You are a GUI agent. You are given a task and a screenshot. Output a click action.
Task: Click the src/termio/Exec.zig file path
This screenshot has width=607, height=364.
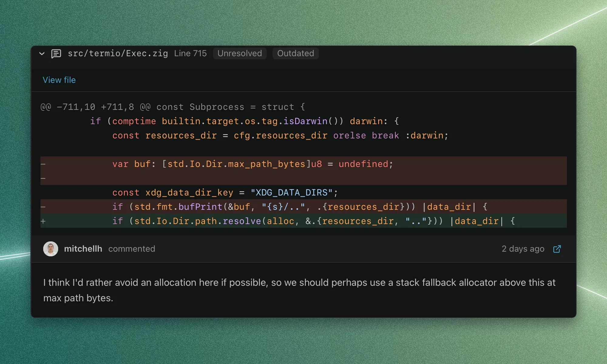coord(118,53)
